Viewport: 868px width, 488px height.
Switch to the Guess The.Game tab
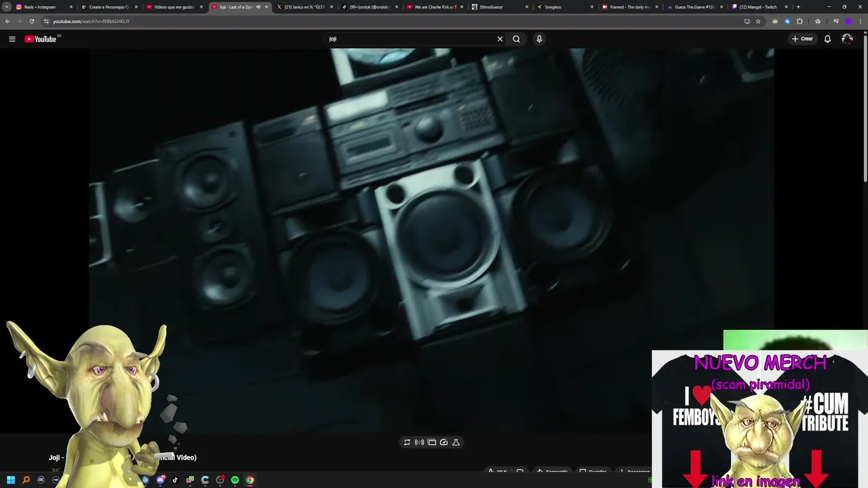(x=695, y=7)
